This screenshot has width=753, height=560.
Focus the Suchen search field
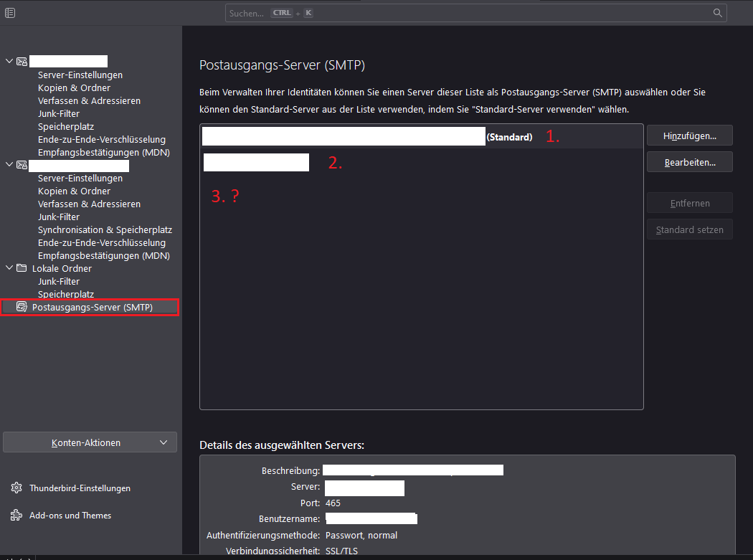[466, 13]
